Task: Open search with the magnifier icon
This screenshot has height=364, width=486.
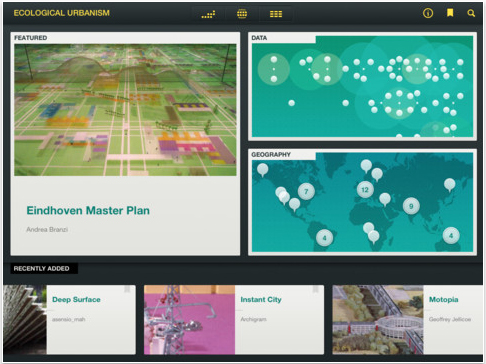Action: point(471,13)
